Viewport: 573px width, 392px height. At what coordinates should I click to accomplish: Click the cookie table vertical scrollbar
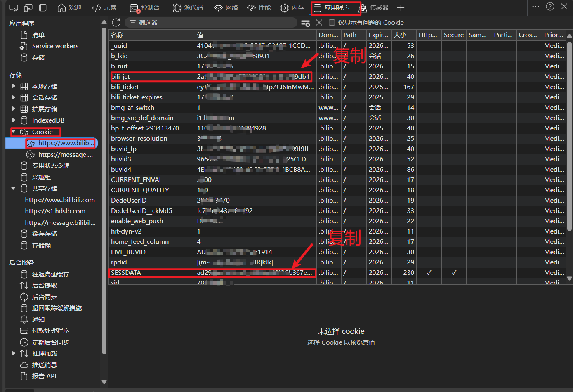[570, 136]
